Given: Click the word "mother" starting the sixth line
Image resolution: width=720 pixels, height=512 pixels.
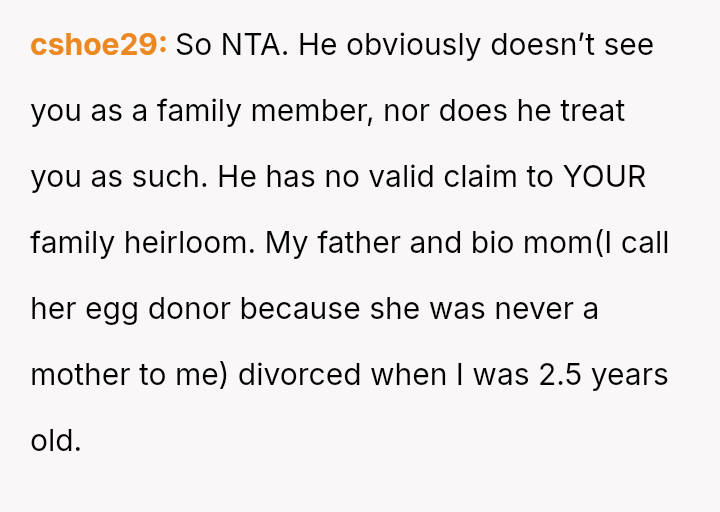Looking at the screenshot, I should [x=80, y=375].
